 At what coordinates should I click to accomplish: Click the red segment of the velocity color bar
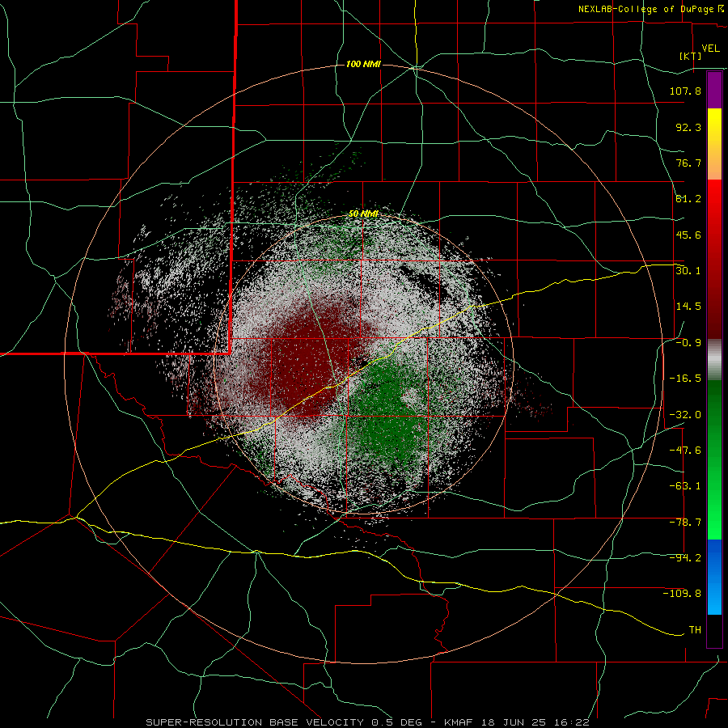(714, 259)
